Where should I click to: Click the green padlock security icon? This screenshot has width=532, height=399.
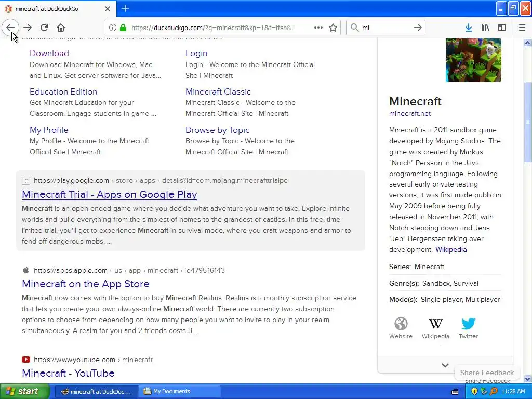pos(123,28)
